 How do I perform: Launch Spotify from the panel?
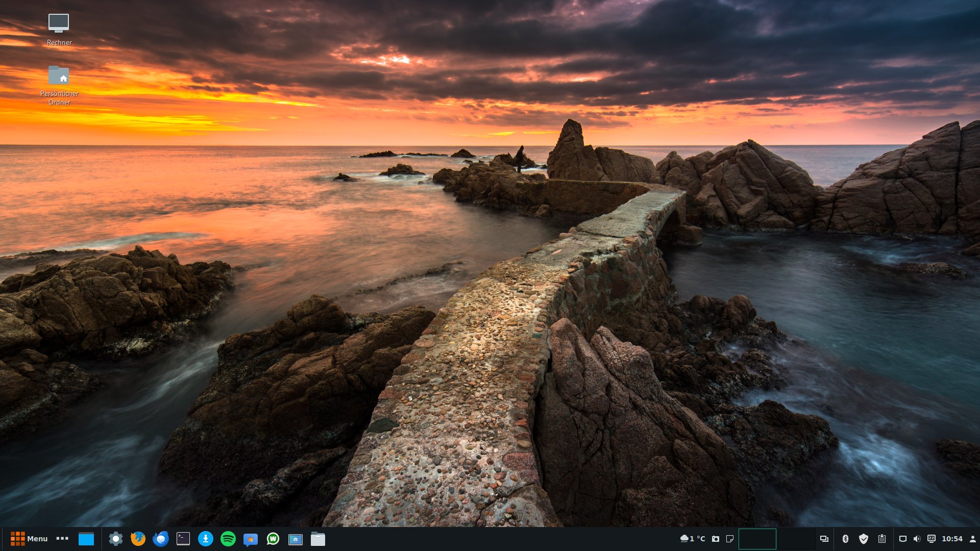tap(228, 539)
